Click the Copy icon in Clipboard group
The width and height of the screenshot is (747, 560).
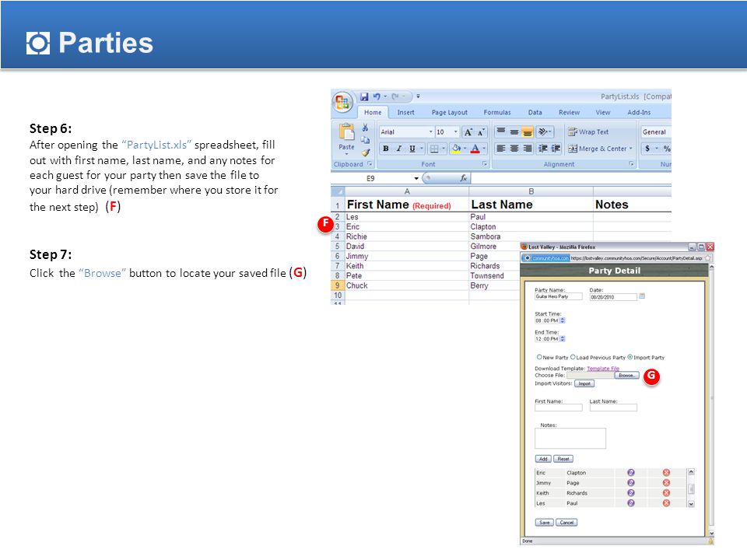pos(365,140)
